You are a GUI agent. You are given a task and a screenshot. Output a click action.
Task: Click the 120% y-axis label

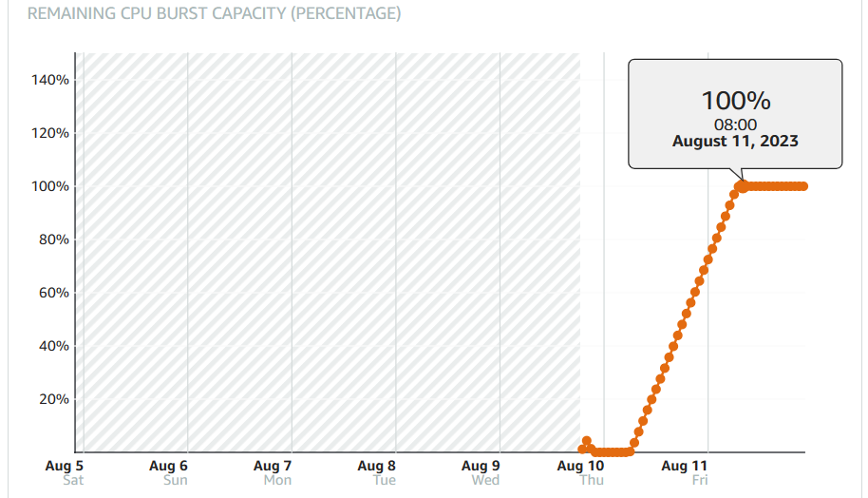[49, 133]
